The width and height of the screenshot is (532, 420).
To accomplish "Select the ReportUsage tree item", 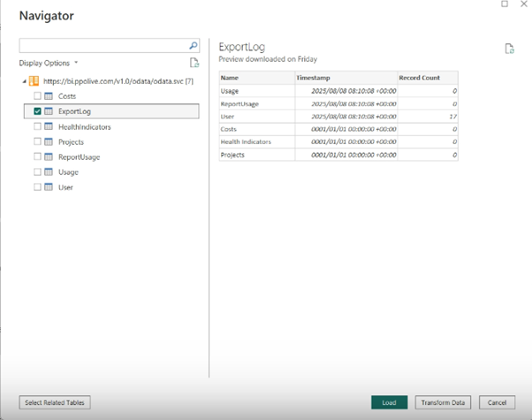I will click(x=111, y=157).
